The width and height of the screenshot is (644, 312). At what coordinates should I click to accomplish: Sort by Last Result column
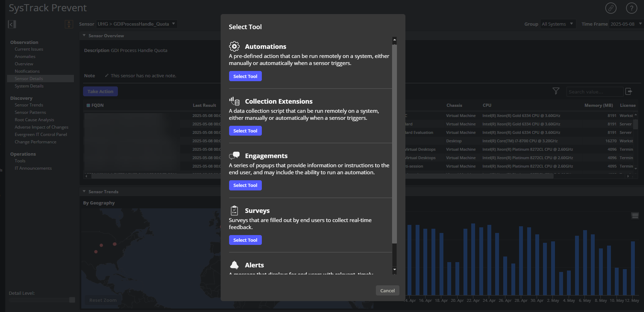(204, 105)
